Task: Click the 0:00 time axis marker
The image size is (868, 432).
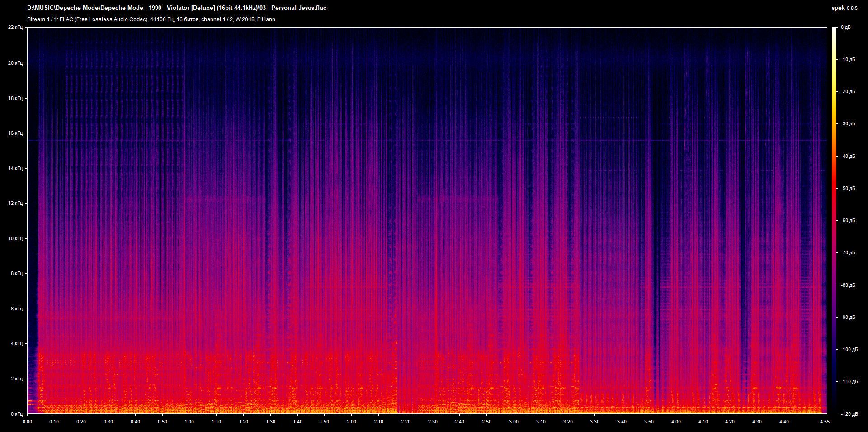Action: tap(28, 422)
